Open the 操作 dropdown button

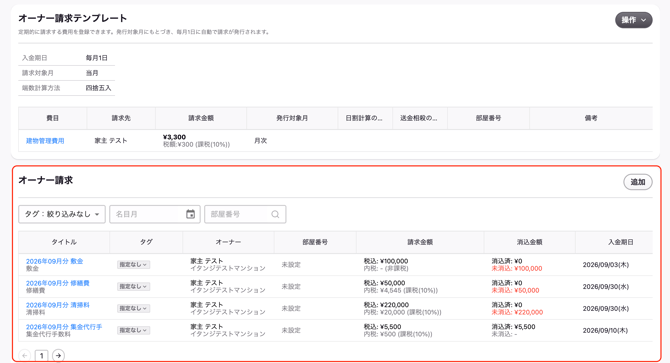pyautogui.click(x=633, y=20)
